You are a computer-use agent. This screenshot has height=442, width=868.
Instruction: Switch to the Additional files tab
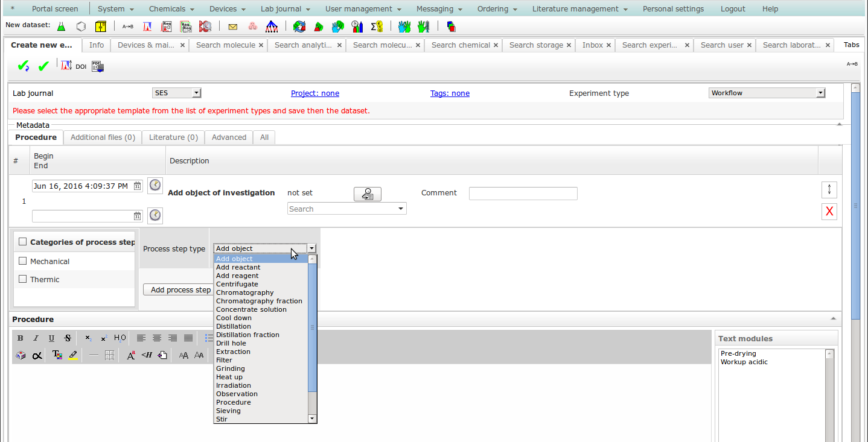pos(103,137)
